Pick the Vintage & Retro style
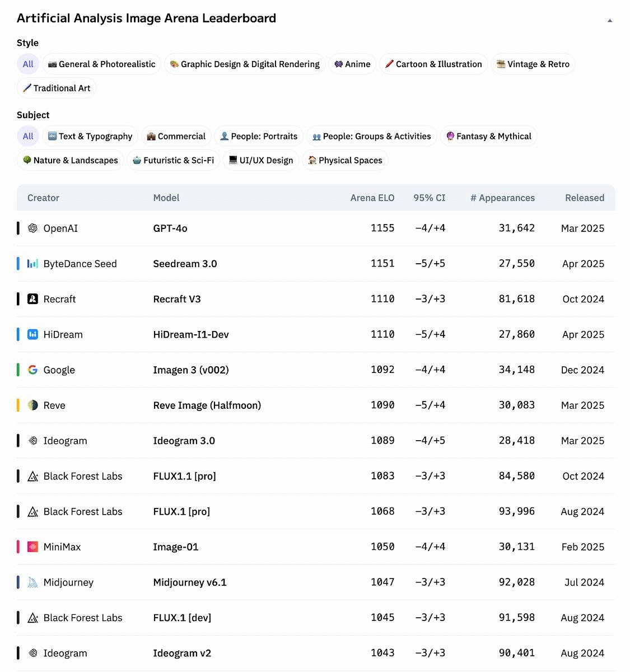630x672 pixels. tap(533, 64)
